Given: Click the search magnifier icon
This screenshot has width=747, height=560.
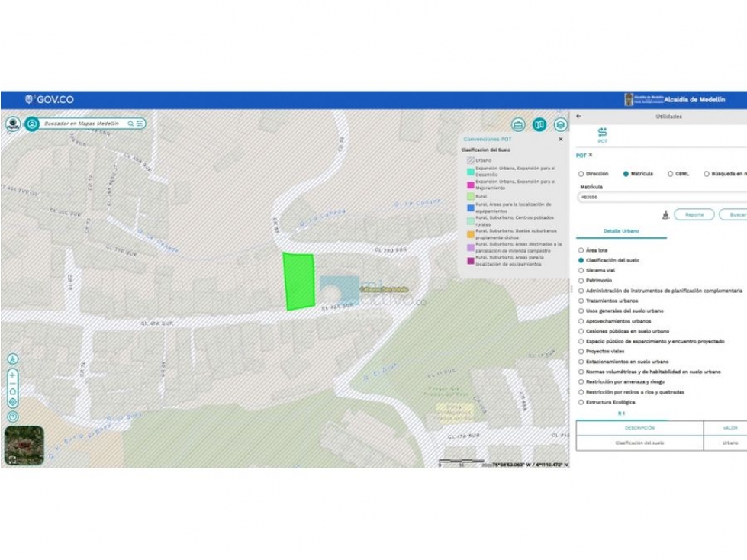Looking at the screenshot, I should pyautogui.click(x=130, y=124).
